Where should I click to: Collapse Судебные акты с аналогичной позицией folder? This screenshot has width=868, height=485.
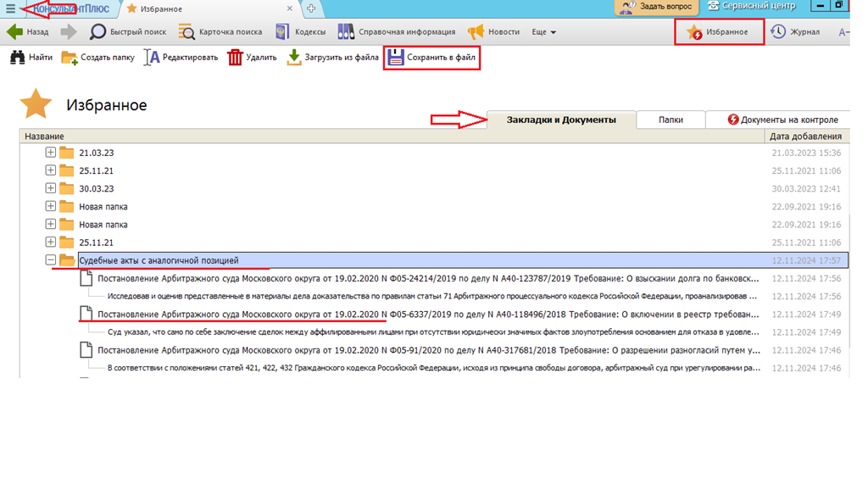[51, 260]
